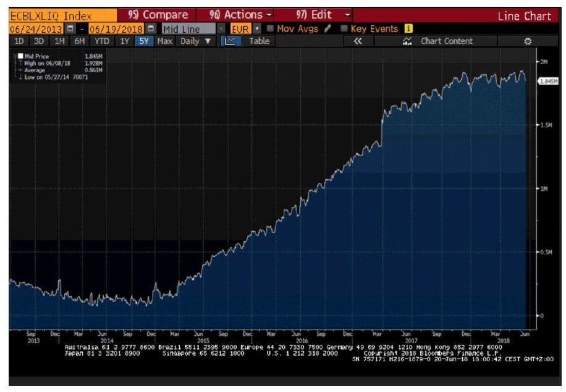Open chart settings gear icon
This screenshot has height=392, width=566.
tap(528, 41)
